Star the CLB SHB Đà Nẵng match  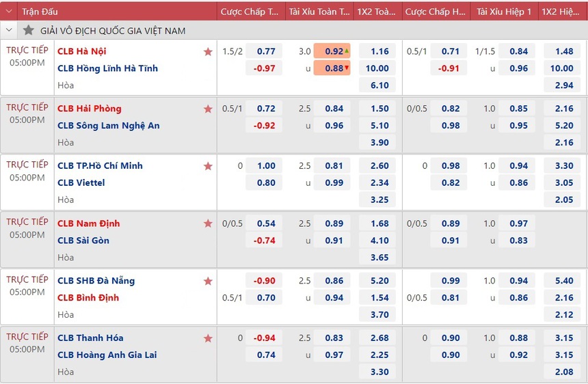pos(208,281)
